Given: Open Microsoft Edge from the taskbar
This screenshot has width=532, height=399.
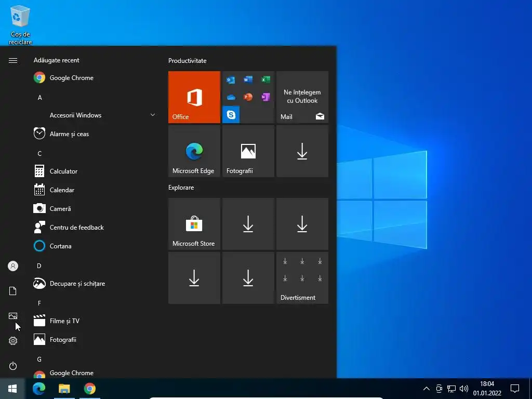Looking at the screenshot, I should (x=39, y=389).
